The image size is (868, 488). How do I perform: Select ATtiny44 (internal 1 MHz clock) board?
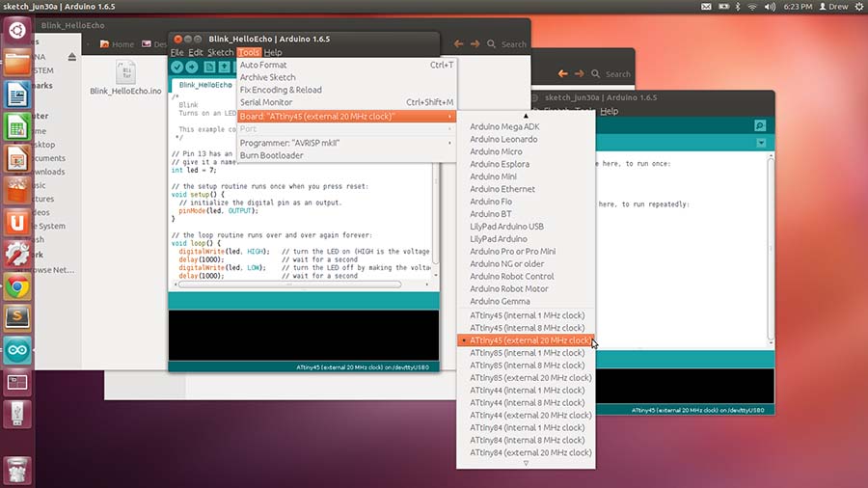click(x=526, y=390)
